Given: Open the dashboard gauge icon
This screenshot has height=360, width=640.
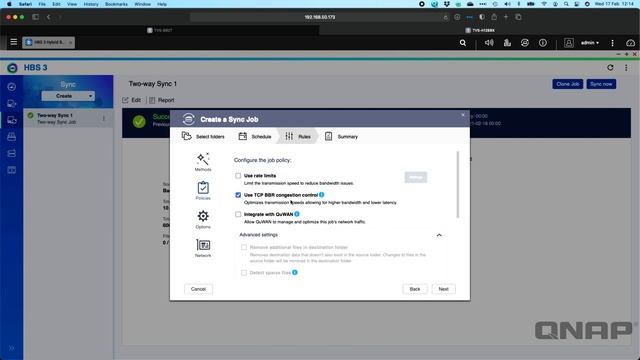Looking at the screenshot, I should [x=630, y=42].
